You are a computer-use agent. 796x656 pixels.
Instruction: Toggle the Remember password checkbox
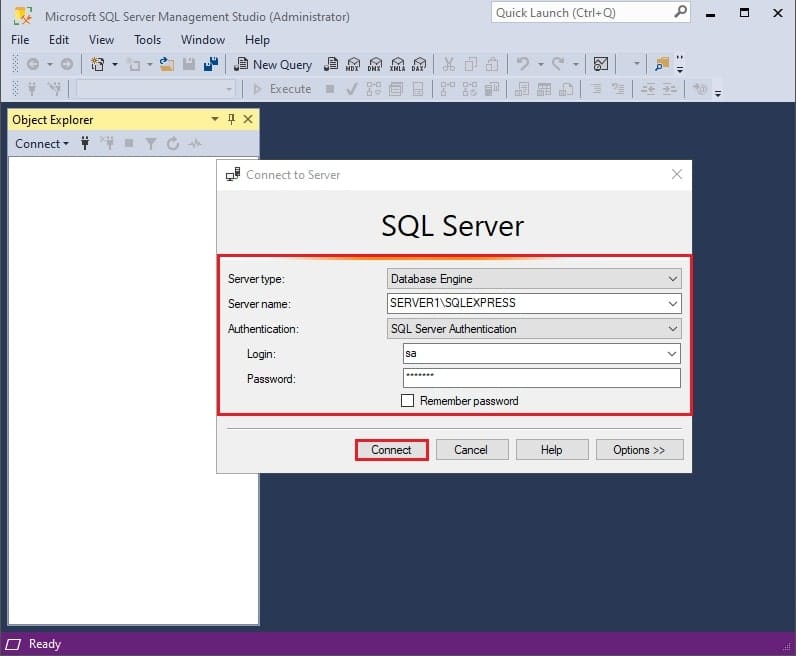(x=407, y=401)
